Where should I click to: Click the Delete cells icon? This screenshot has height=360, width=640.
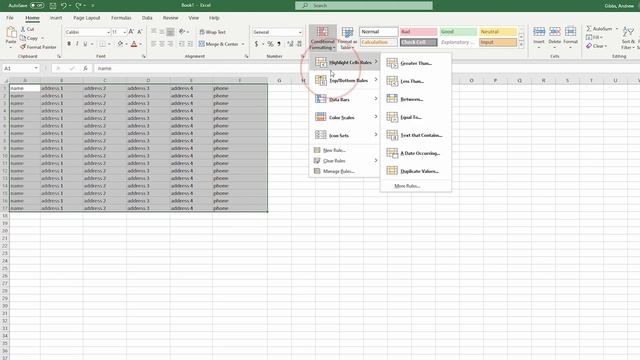[555, 32]
